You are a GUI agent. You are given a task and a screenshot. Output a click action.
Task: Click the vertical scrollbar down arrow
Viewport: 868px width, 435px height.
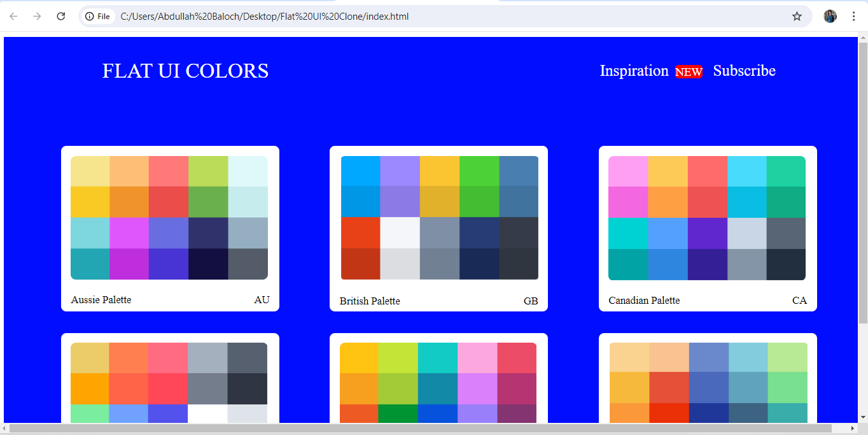click(x=863, y=417)
